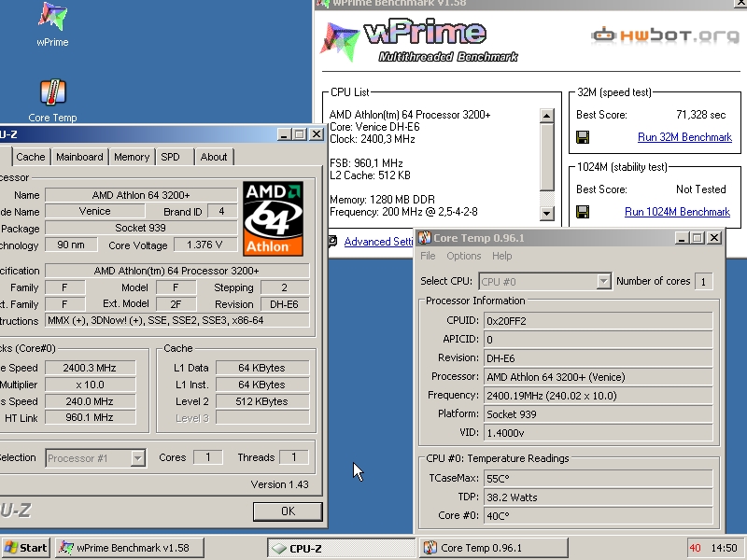The image size is (747, 560).
Task: Click the Core Voltage value 1.376 V
Action: pyautogui.click(x=204, y=245)
